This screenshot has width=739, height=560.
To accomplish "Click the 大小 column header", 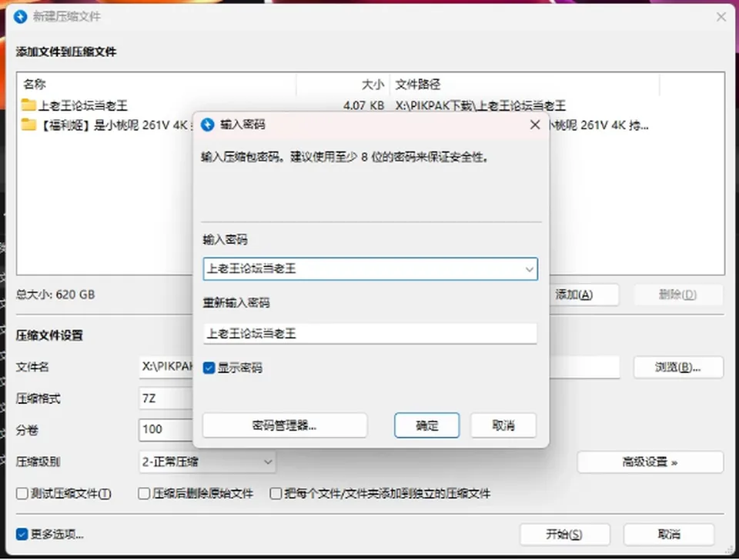I will pos(343,85).
